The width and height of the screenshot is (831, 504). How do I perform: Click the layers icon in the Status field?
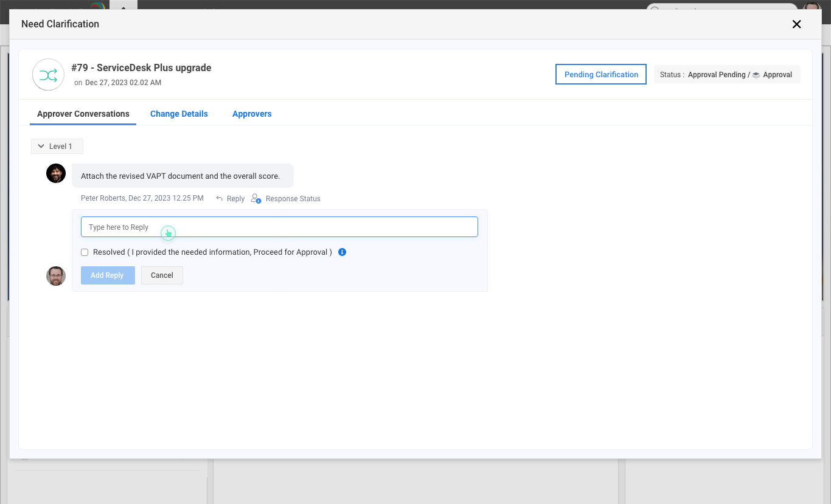pyautogui.click(x=756, y=75)
